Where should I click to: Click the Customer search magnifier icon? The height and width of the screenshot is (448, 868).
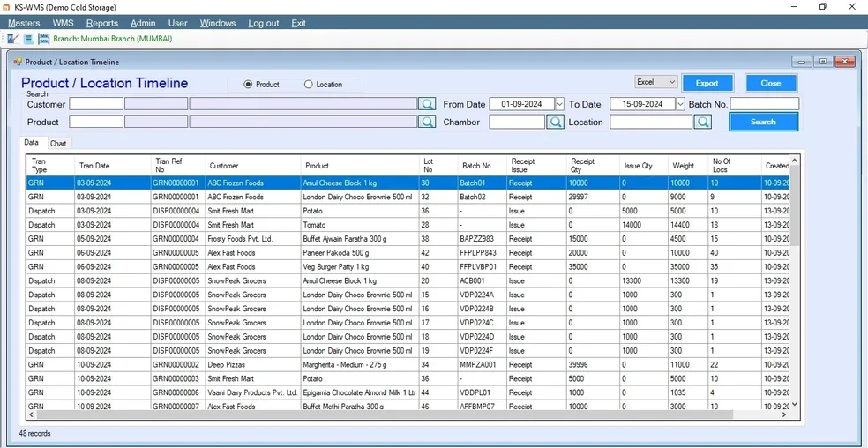click(x=427, y=104)
